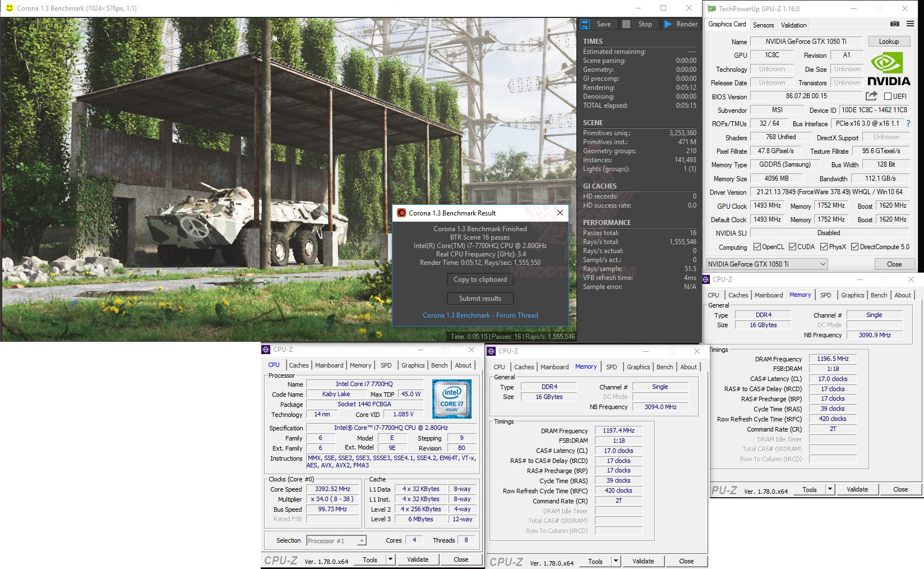Image resolution: width=924 pixels, height=569 pixels.
Task: Open the Corona 1.3 Benchmark Forum Thread link
Action: pos(480,315)
